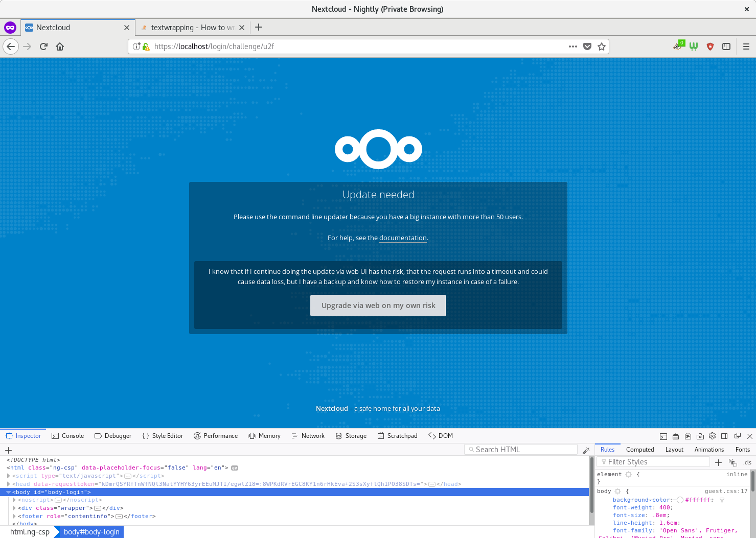Select html.ng-csp breadcrumb

(x=30, y=532)
